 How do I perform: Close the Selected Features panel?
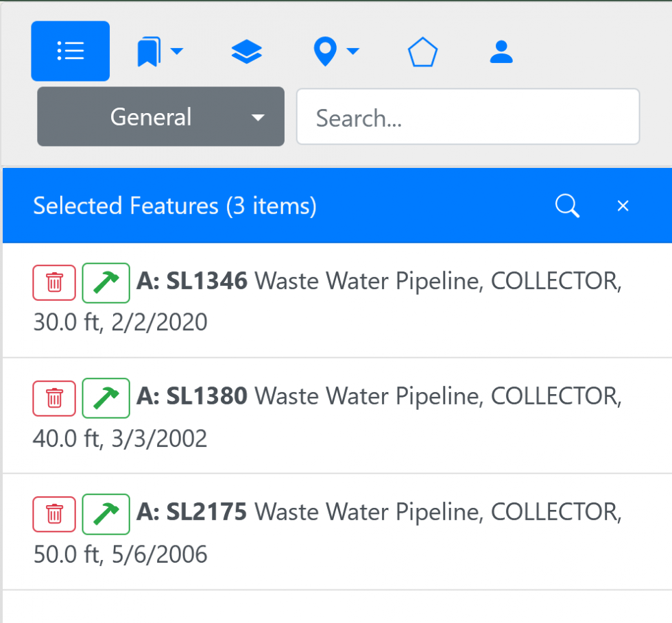pyautogui.click(x=623, y=206)
